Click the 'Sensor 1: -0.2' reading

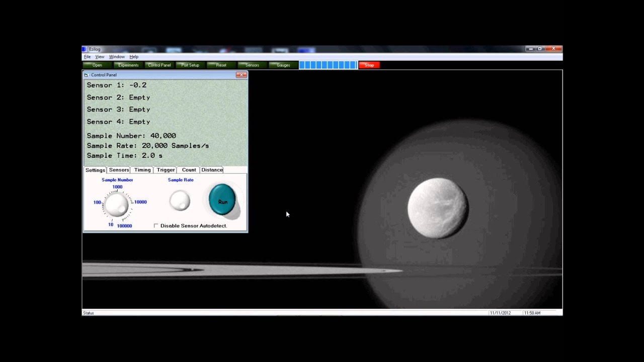pyautogui.click(x=117, y=85)
